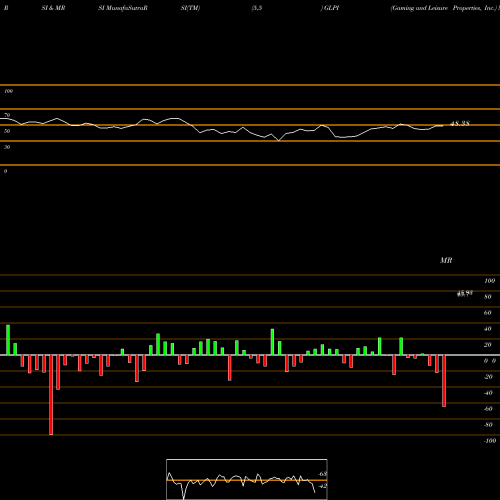Image resolution: width=500 pixels, height=500 pixels.
Task: Click the 80 label on MR axis
Action: coord(488,297)
